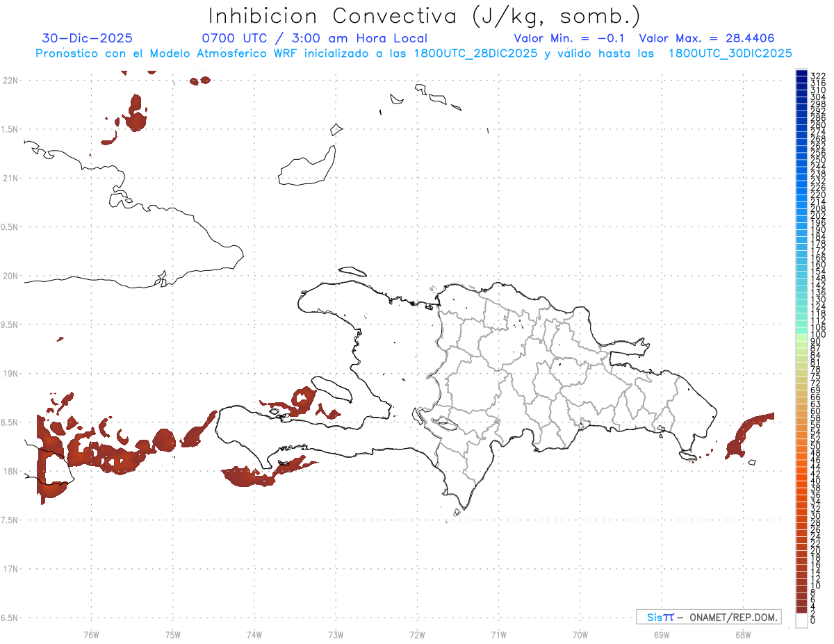Click the '18N' latitude label
The height and width of the screenshot is (644, 834).
click(x=10, y=471)
